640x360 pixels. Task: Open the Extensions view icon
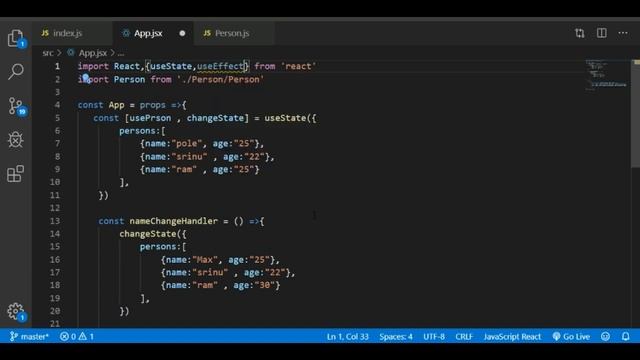[16, 173]
